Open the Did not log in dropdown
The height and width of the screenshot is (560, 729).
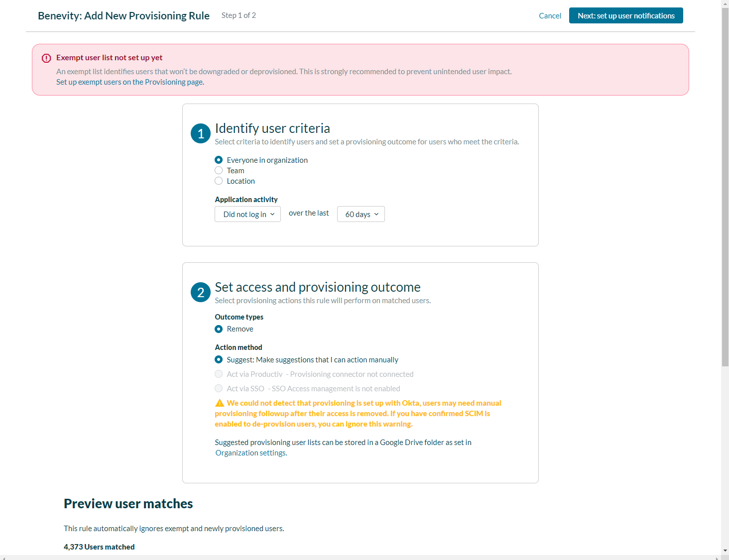click(x=248, y=214)
